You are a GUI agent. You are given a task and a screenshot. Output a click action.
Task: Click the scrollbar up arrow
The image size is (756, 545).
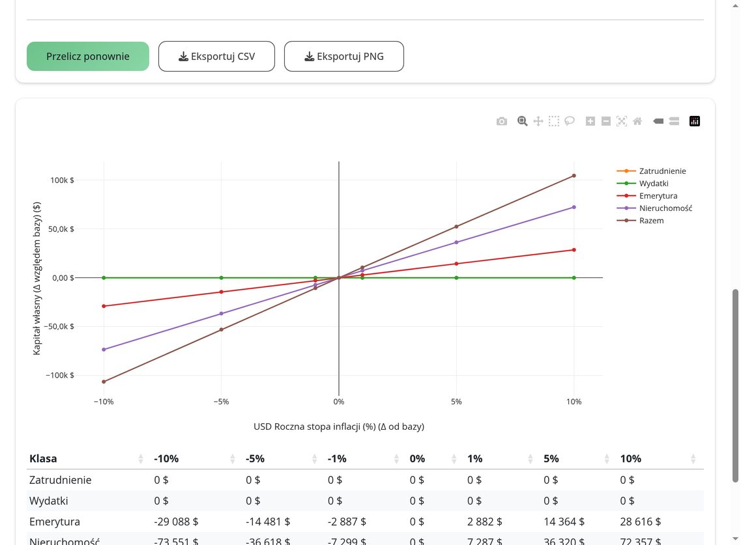735,6
